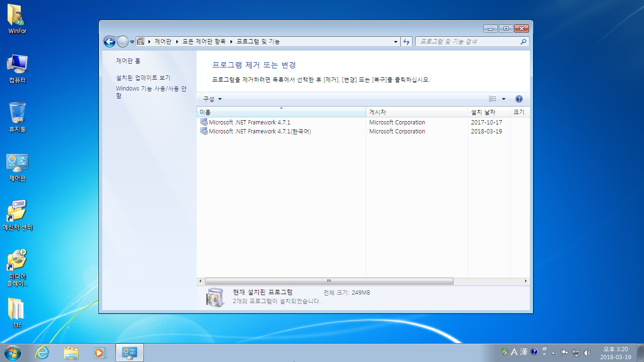Open the 휴지통 recycle bin
This screenshot has width=644, height=362.
[x=17, y=118]
